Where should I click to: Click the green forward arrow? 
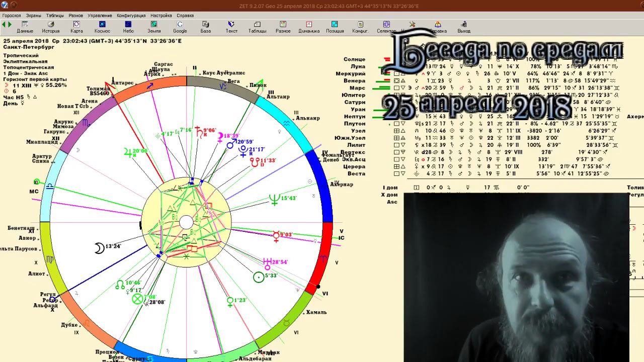tap(9, 24)
